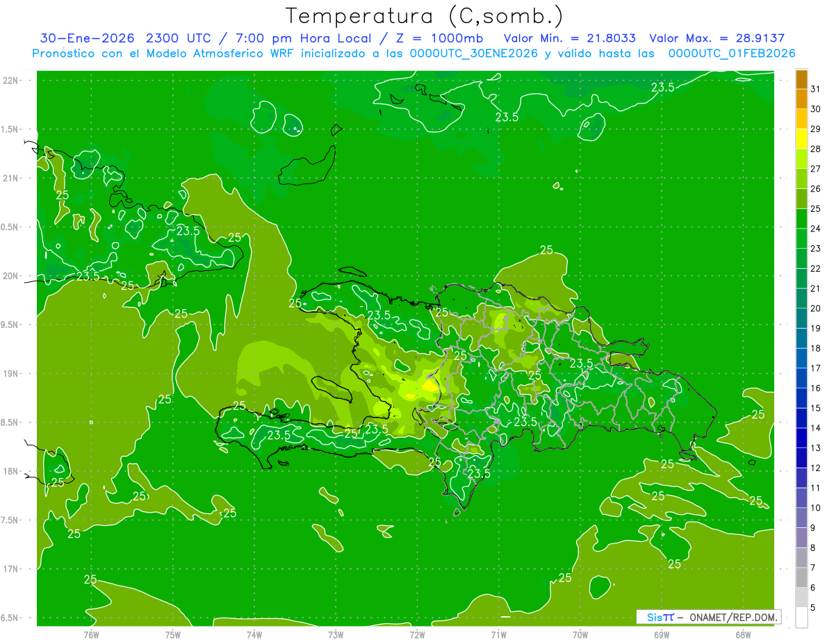The image size is (834, 644).
Task: Click the '21' value on the color legend
Action: click(x=816, y=288)
